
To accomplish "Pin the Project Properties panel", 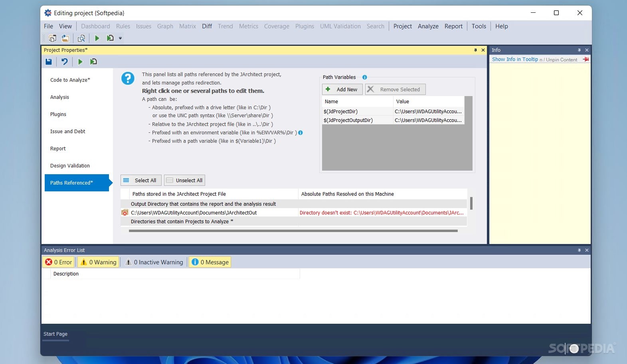I will coord(475,50).
